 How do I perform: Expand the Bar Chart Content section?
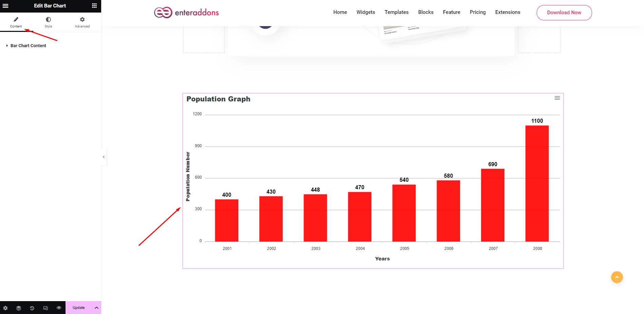point(28,45)
